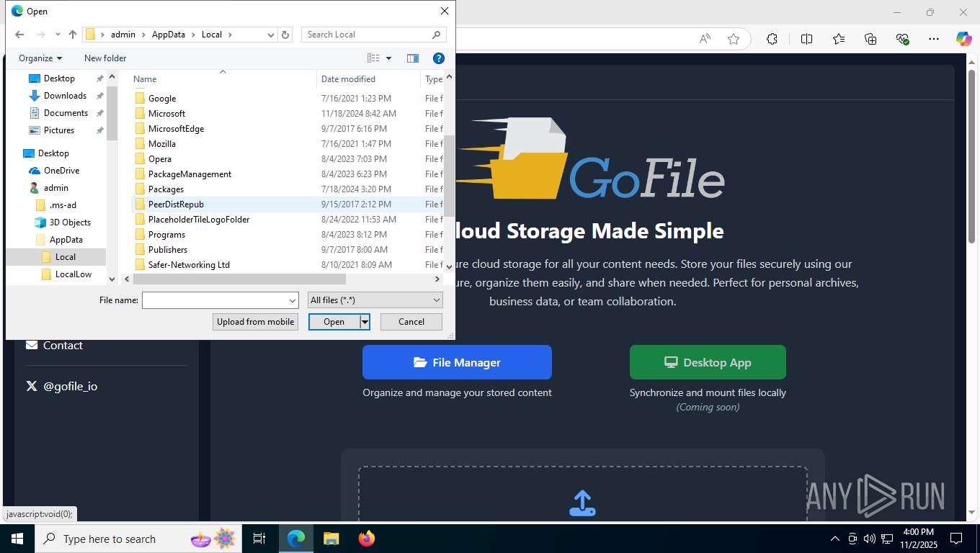Viewport: 980px width, 553px height.
Task: Open Edge Settings and more menu
Action: click(x=934, y=39)
